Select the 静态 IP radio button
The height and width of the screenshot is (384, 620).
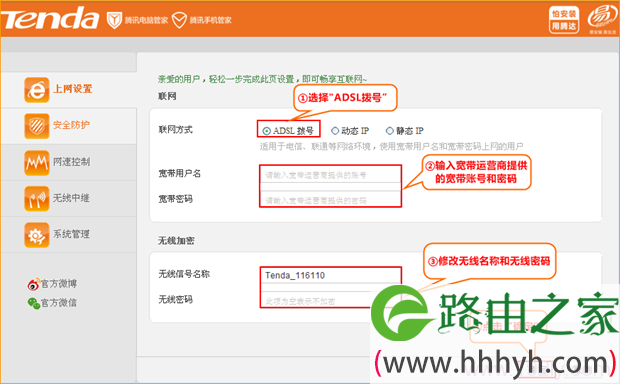click(390, 131)
